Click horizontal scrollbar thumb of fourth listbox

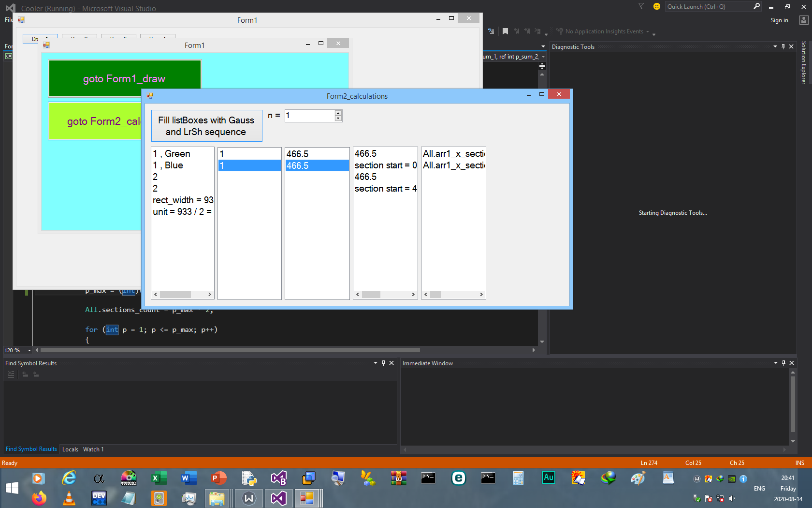point(371,294)
